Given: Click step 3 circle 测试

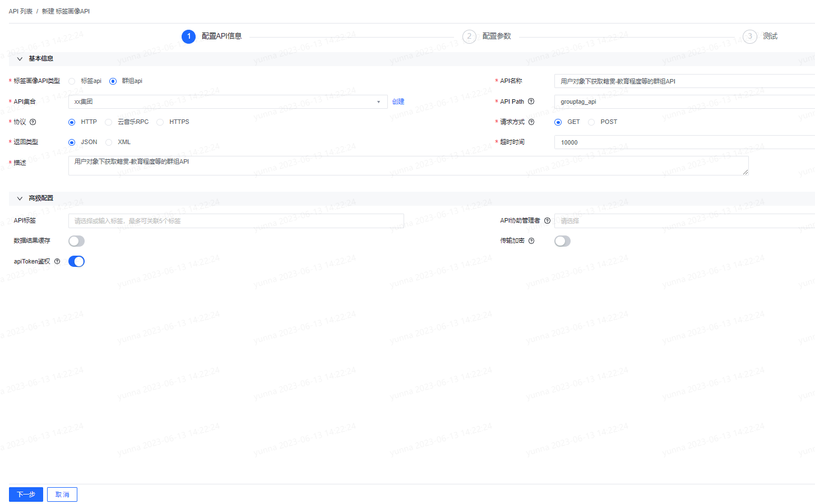Looking at the screenshot, I should click(x=750, y=36).
